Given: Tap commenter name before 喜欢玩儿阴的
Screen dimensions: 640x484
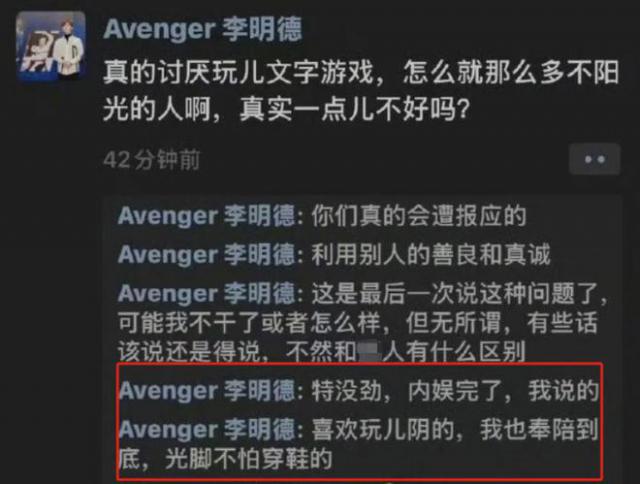Looking at the screenshot, I should point(206,429).
